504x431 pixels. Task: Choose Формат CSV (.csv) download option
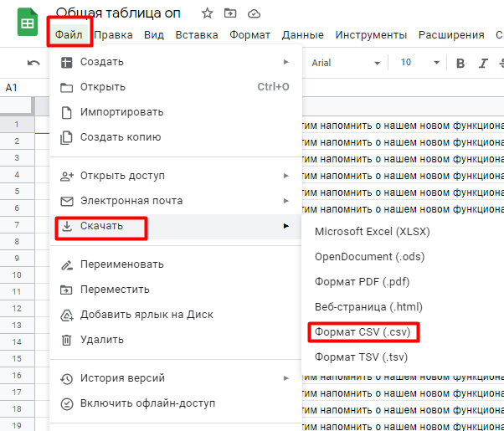pos(363,331)
